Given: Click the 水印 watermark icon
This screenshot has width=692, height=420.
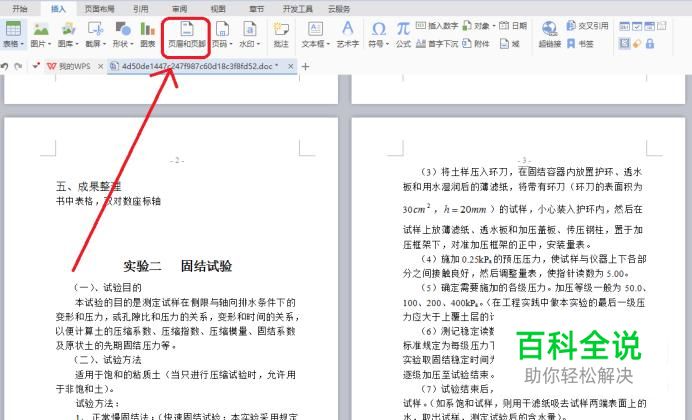Looking at the screenshot, I should click(x=249, y=29).
